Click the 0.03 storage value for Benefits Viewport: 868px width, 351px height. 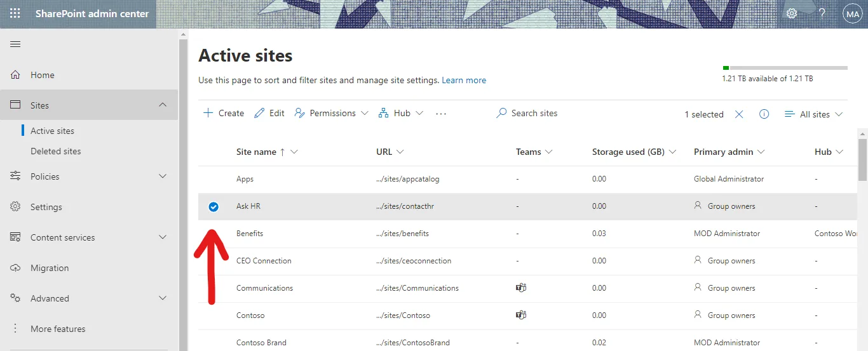tap(599, 234)
